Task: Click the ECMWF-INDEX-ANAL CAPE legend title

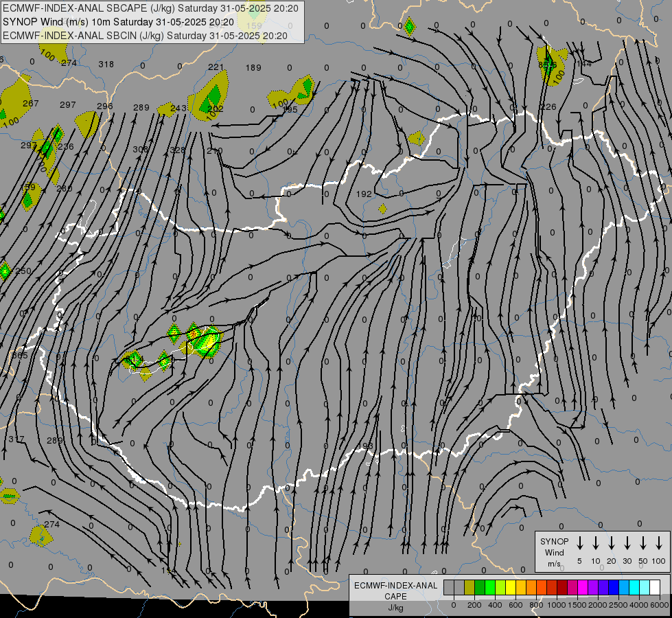Action: (x=395, y=596)
